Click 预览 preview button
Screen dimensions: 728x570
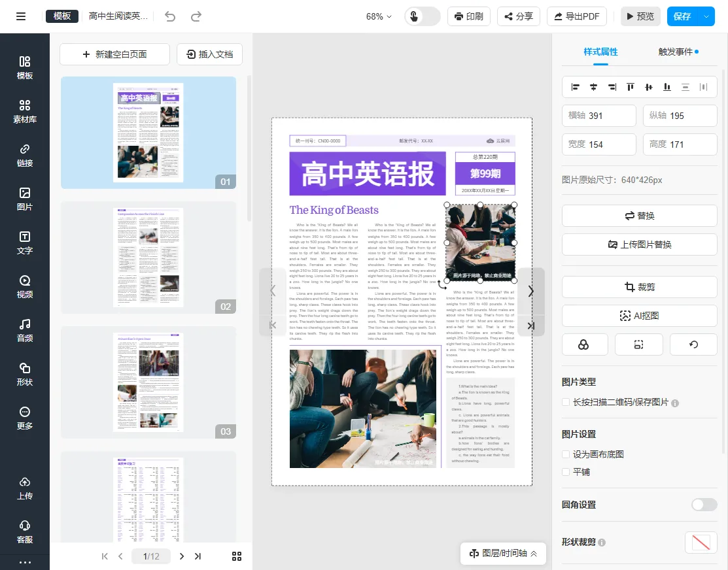point(641,17)
